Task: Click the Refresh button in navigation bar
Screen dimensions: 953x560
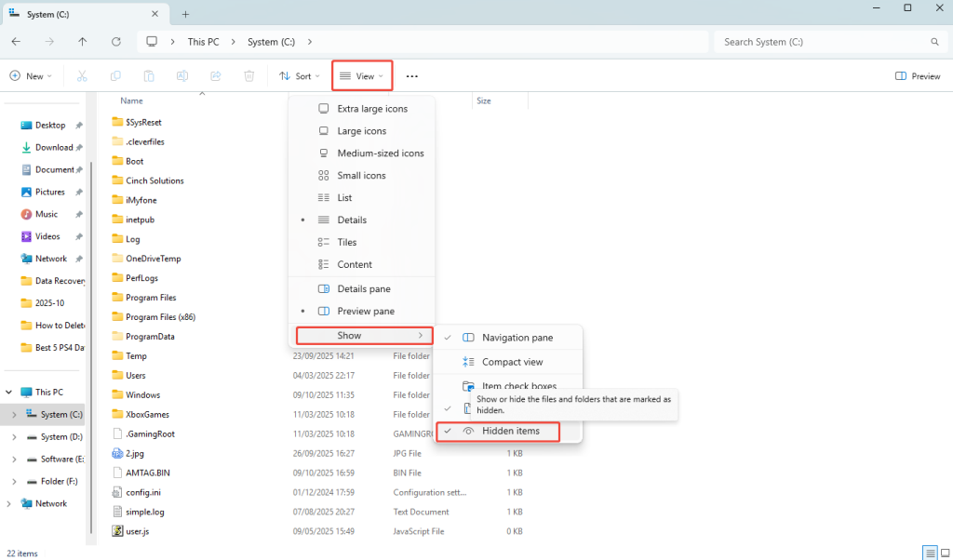Action: pos(116,42)
